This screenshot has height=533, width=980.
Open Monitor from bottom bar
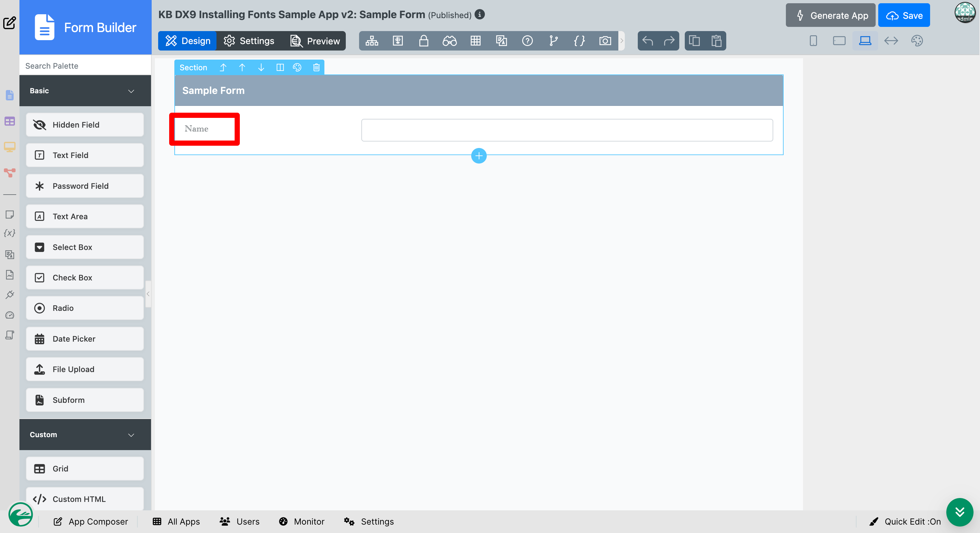point(302,522)
